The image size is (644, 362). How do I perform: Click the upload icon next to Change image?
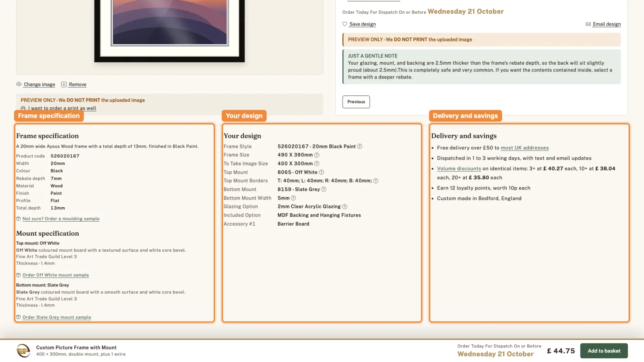pyautogui.click(x=19, y=84)
